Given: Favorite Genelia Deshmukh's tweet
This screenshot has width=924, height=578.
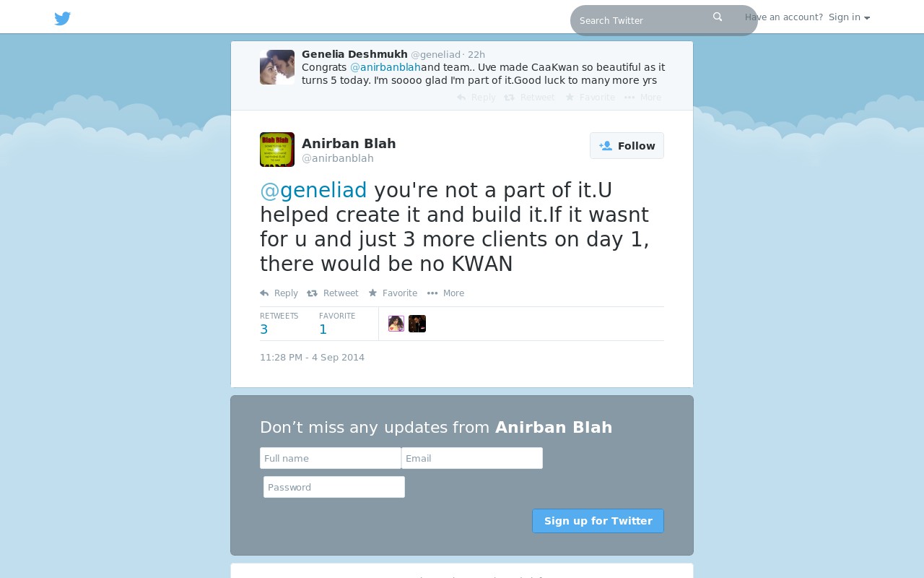Looking at the screenshot, I should click(590, 98).
